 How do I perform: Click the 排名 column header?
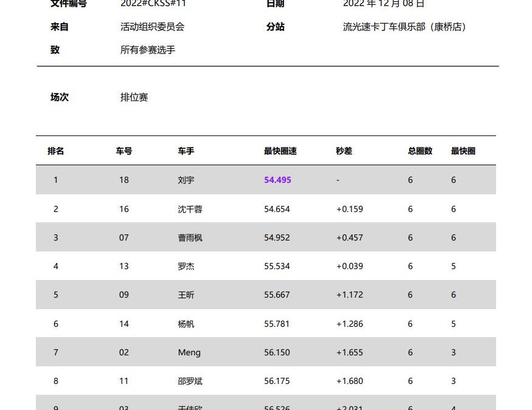56,151
